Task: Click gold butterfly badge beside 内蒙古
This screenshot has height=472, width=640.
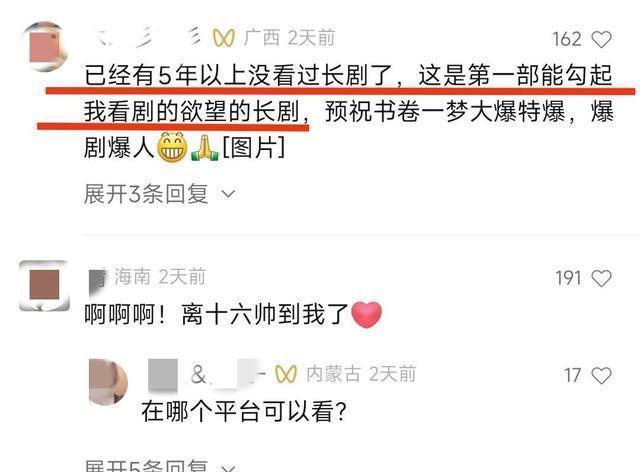Action: [x=286, y=374]
